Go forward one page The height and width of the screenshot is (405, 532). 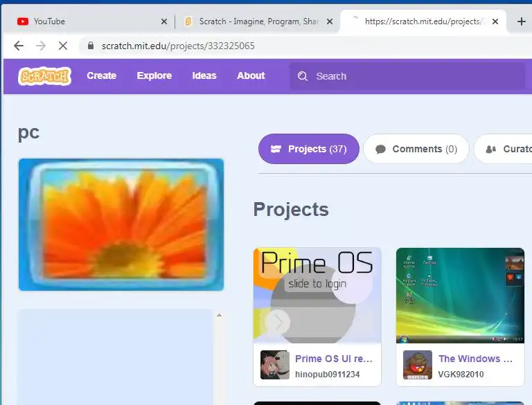41,46
